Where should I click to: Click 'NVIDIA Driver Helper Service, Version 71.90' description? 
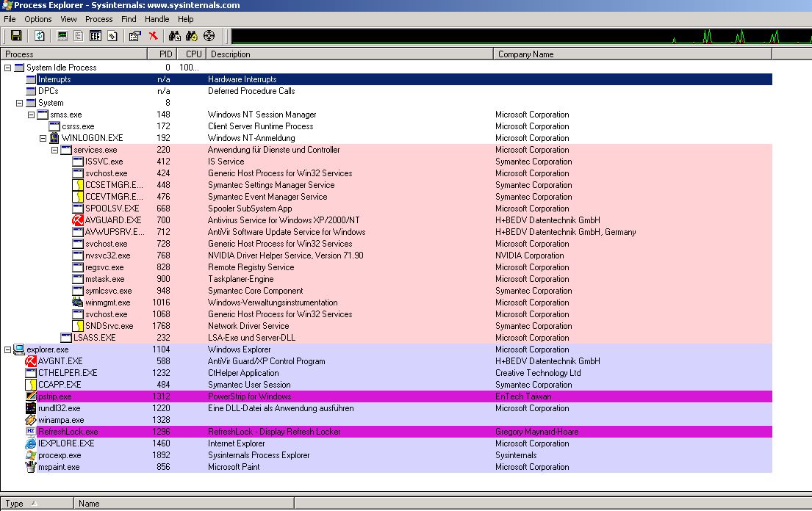(285, 255)
